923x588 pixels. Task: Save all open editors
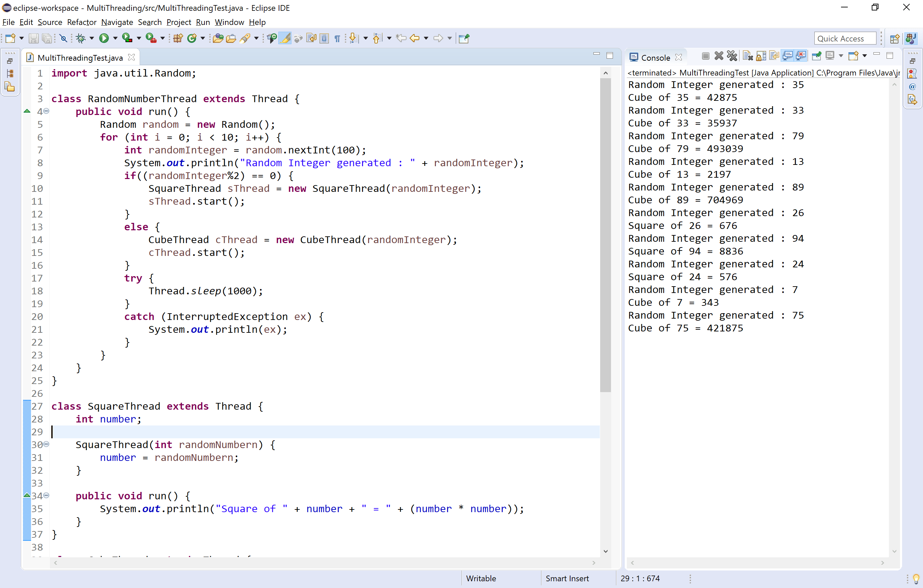47,38
